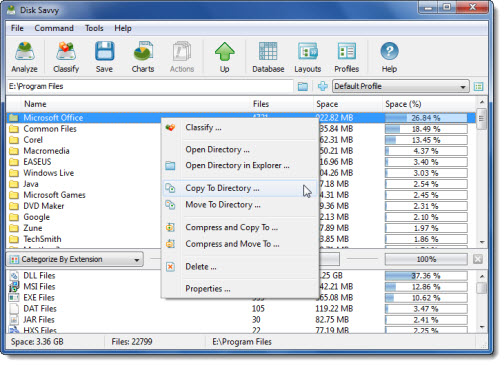Click the JAR Files type icon

click(x=14, y=320)
